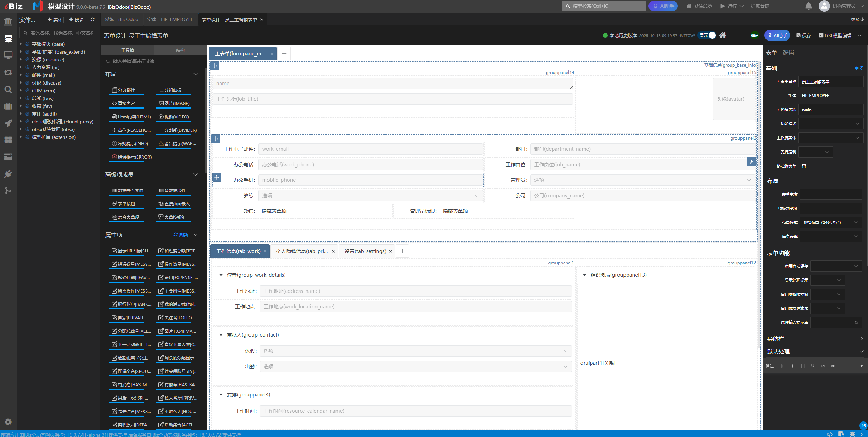The image size is (868, 437).
Task: Open the 启用自动保存 dropdown
Action: 836,266
